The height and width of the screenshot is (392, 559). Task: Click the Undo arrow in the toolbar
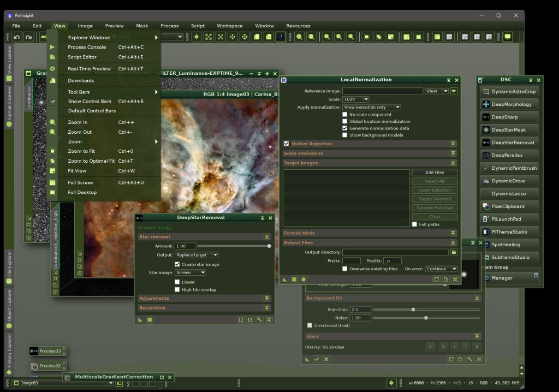pyautogui.click(x=16, y=37)
